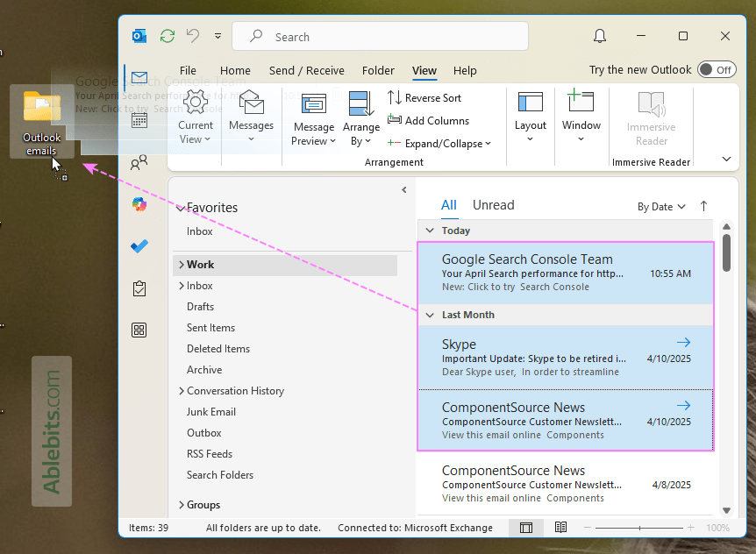Open the Deleted Items folder
The image size is (756, 554).
218,349
